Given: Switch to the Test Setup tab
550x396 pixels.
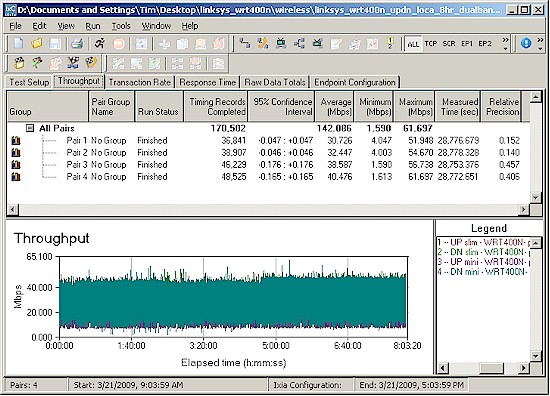Looking at the screenshot, I should click(x=29, y=82).
